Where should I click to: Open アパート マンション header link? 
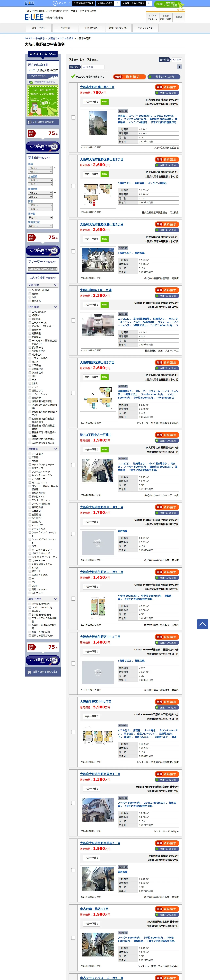click(152, 17)
